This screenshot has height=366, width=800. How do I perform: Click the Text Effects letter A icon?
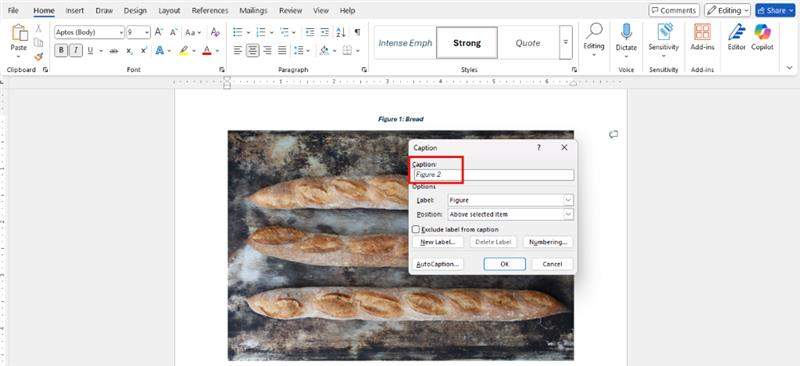tap(160, 51)
